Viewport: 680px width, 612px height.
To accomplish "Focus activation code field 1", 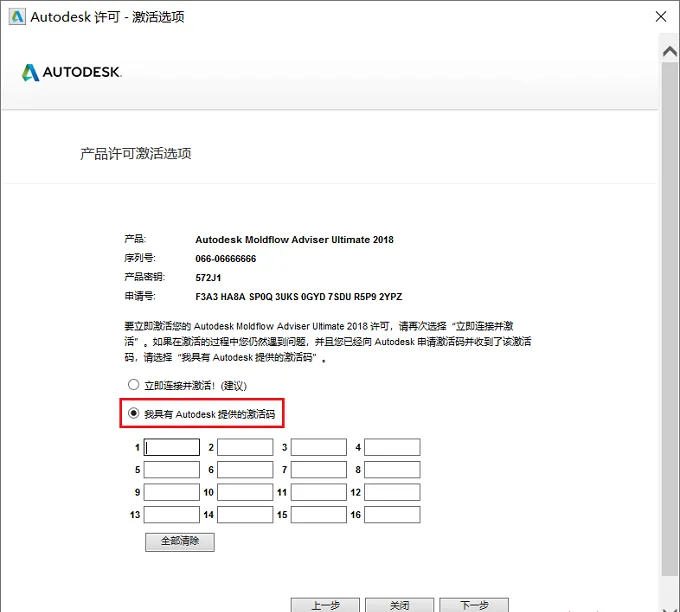I will pos(172,447).
